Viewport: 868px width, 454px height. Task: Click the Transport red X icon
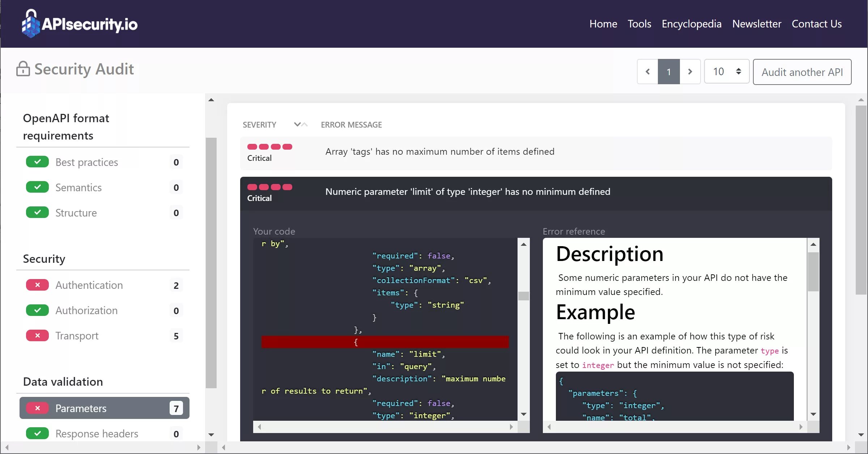tap(37, 336)
